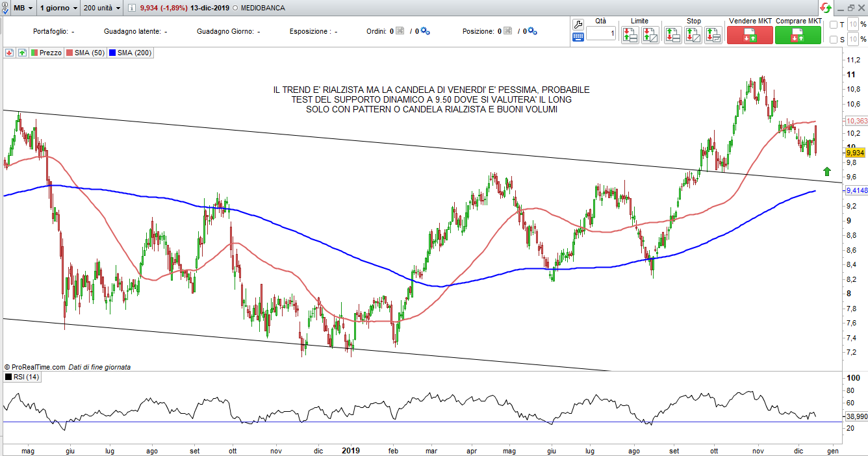868x456 pixels.
Task: Click the third Stop order icon
Action: tap(713, 34)
